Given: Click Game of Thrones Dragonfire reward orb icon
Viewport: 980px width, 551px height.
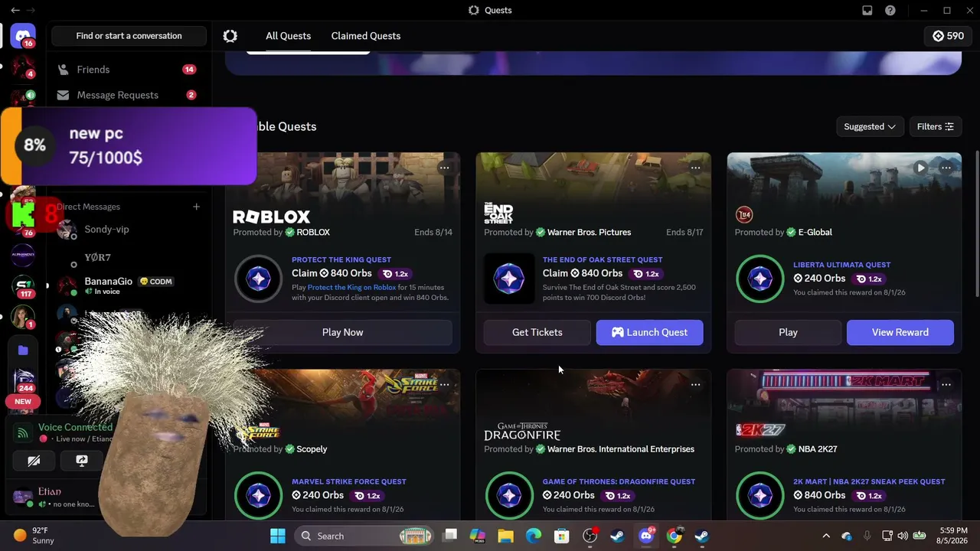Looking at the screenshot, I should [x=509, y=495].
